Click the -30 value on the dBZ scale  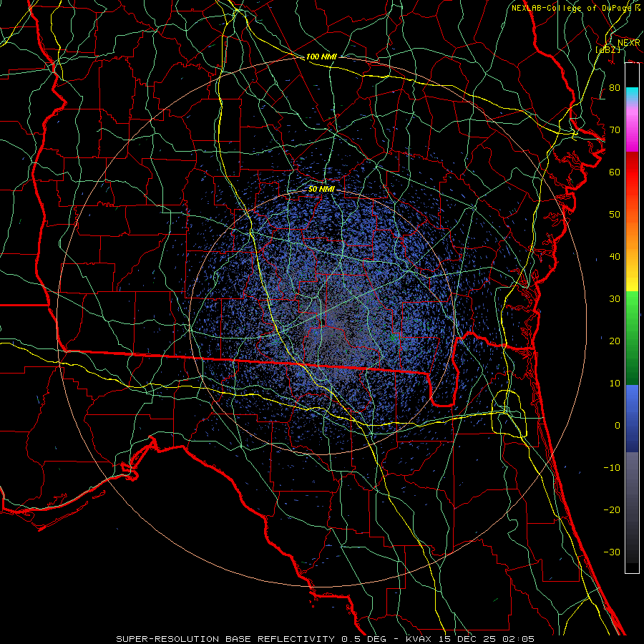(x=612, y=552)
